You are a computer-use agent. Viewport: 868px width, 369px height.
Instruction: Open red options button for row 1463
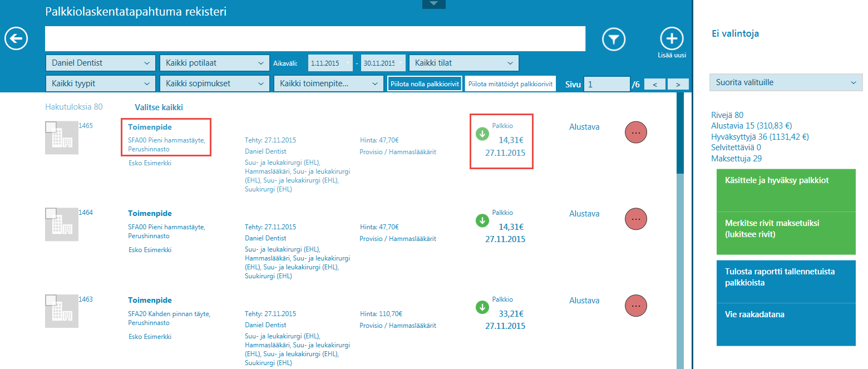coord(636,306)
